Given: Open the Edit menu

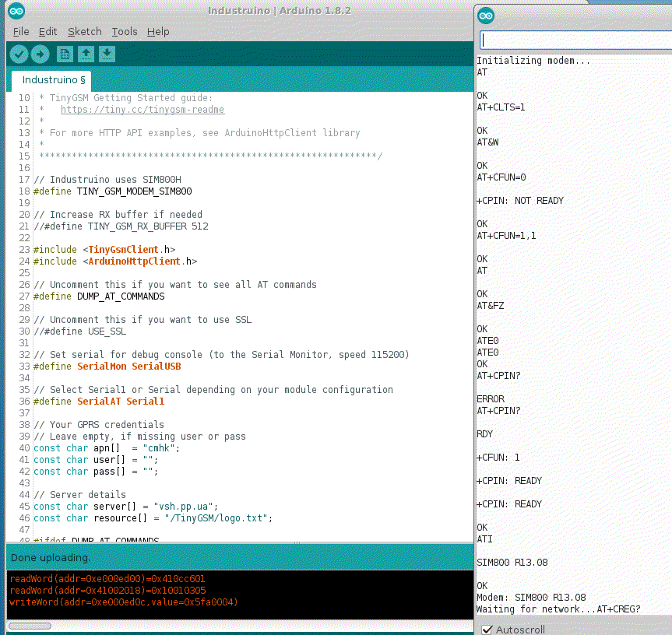Looking at the screenshot, I should [47, 32].
